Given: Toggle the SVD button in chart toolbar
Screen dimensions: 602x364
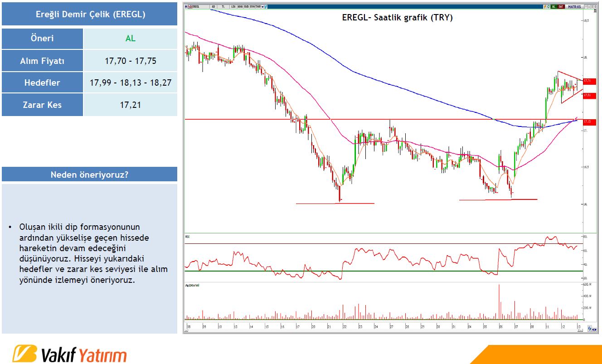Looking at the screenshot, I should tap(246, 7).
